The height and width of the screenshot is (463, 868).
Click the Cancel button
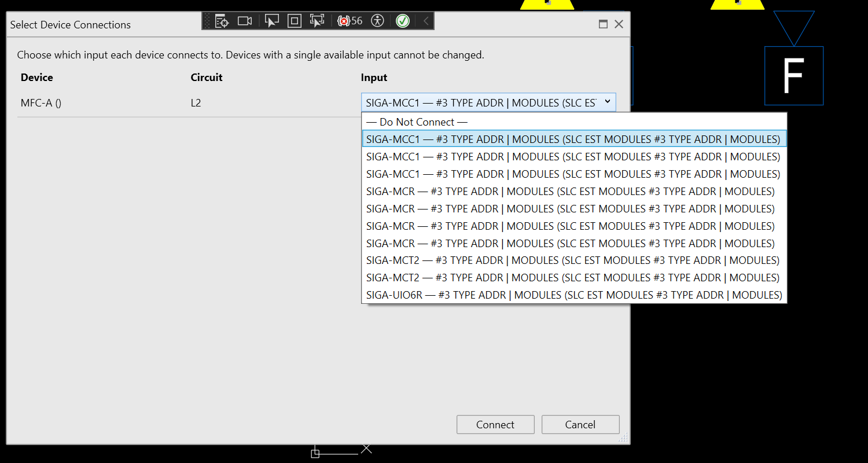[580, 424]
